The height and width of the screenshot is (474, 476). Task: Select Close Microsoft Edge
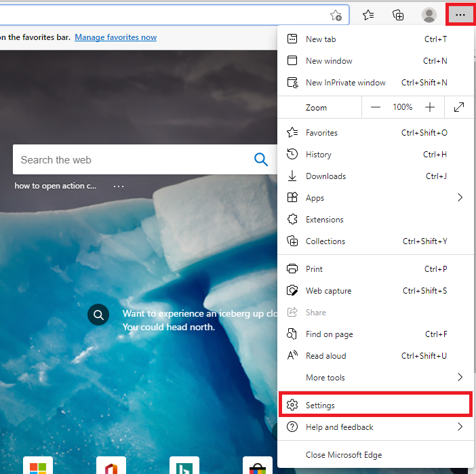(343, 455)
